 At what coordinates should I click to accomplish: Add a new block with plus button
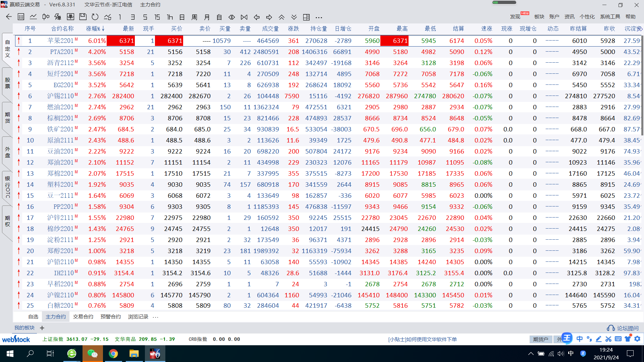pyautogui.click(x=42, y=328)
